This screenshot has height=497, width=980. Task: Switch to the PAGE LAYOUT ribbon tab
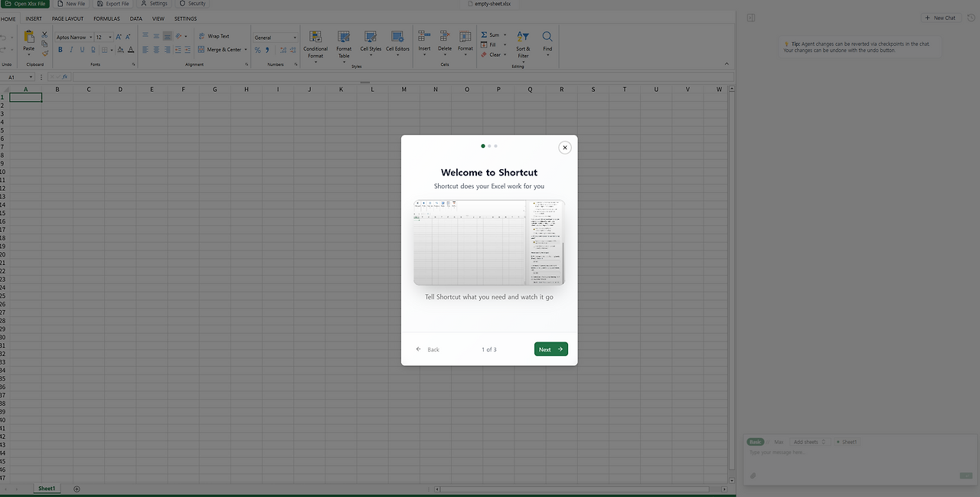coord(68,18)
